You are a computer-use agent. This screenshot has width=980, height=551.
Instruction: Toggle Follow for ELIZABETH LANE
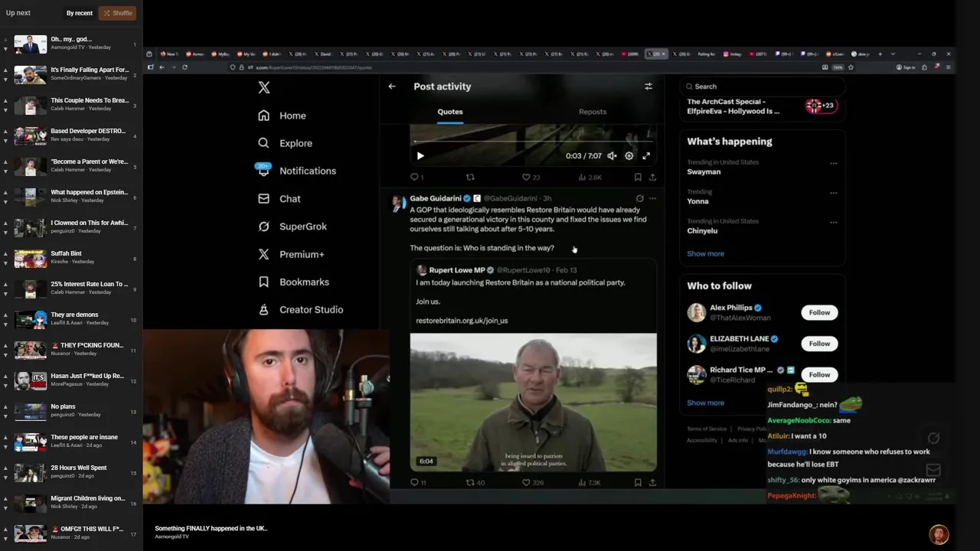coord(819,344)
